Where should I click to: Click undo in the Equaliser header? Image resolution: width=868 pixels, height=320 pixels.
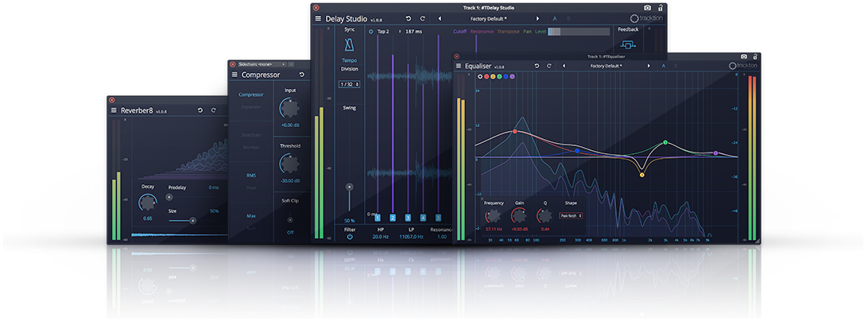point(537,66)
